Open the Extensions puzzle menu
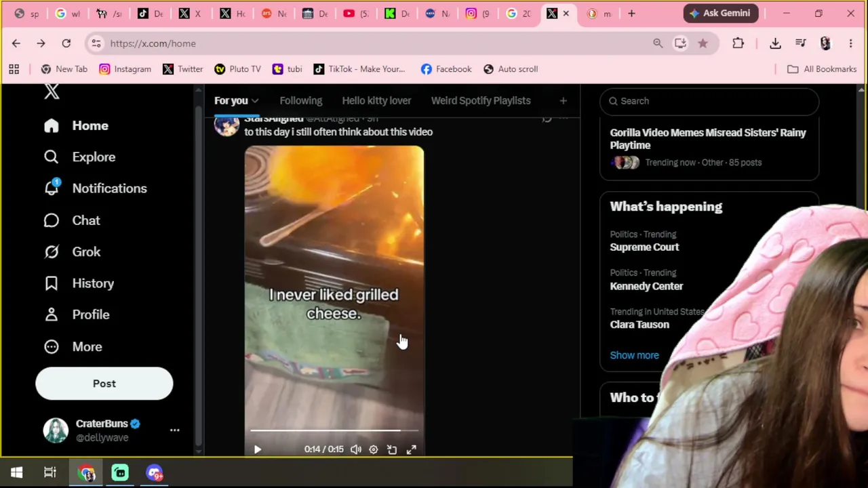 click(x=738, y=43)
